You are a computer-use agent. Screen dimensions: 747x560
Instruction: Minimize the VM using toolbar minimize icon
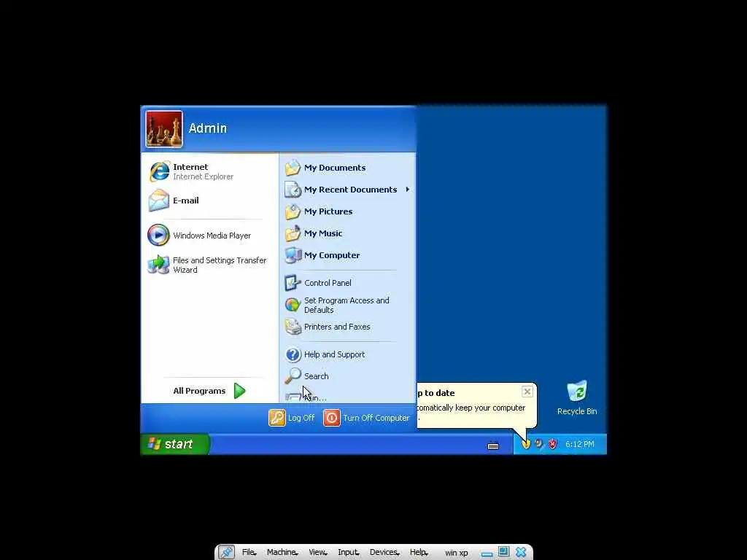487,554
